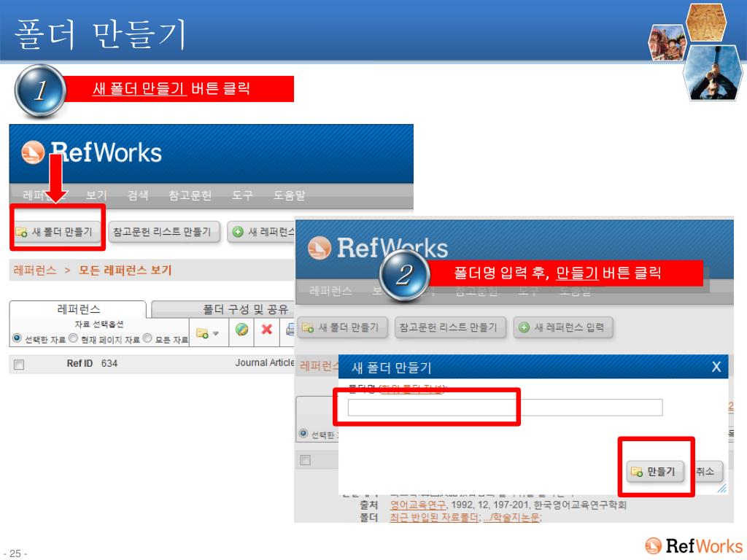
Task: Open 학술지논문 folder link
Action: (x=511, y=518)
